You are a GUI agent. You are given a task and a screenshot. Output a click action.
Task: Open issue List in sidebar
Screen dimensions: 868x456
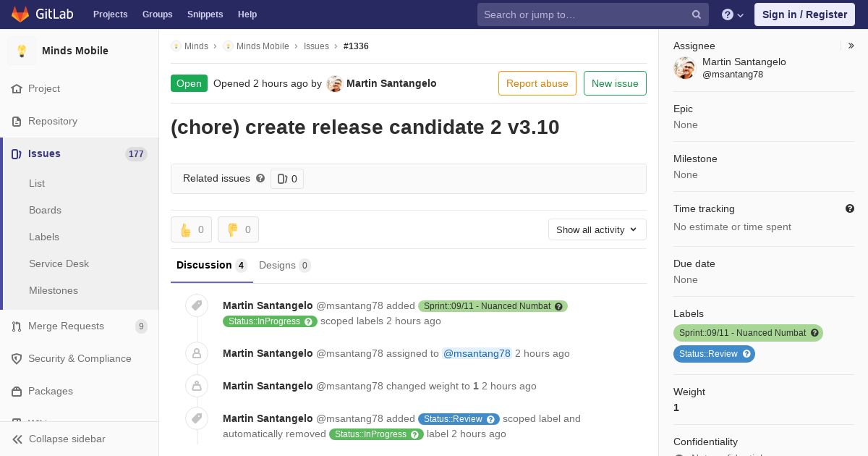pos(37,184)
